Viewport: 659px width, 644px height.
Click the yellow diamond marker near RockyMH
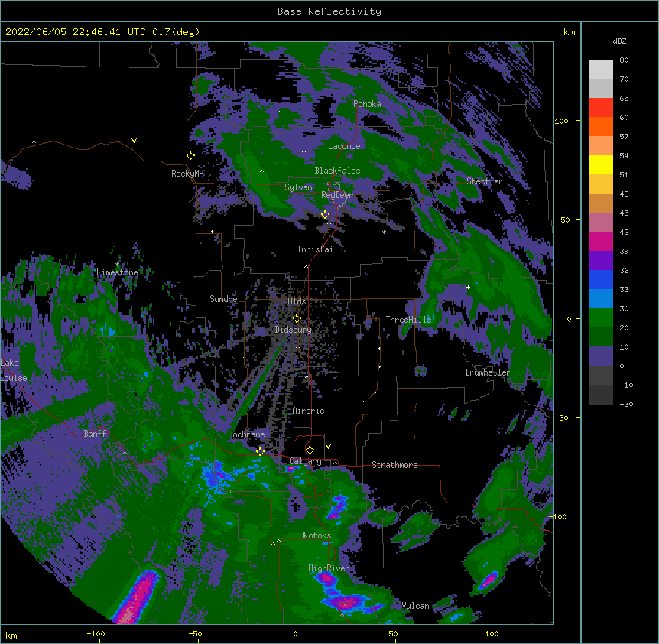[x=191, y=156]
